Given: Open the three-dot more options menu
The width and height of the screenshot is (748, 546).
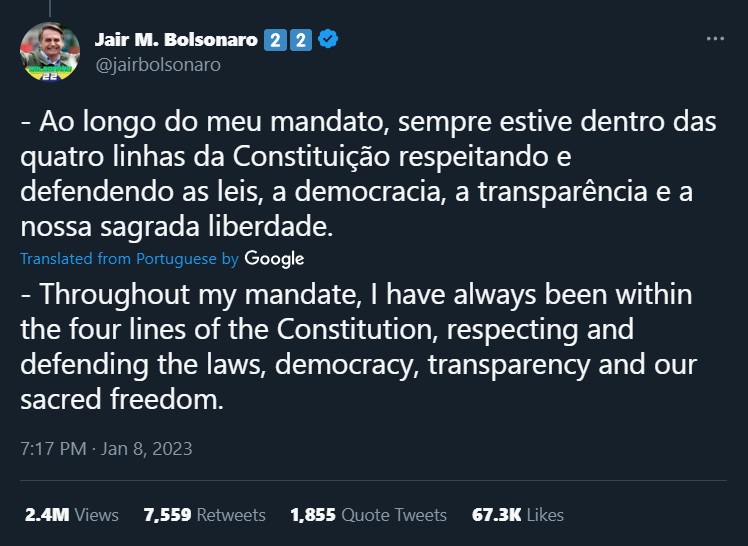Looking at the screenshot, I should 715,39.
